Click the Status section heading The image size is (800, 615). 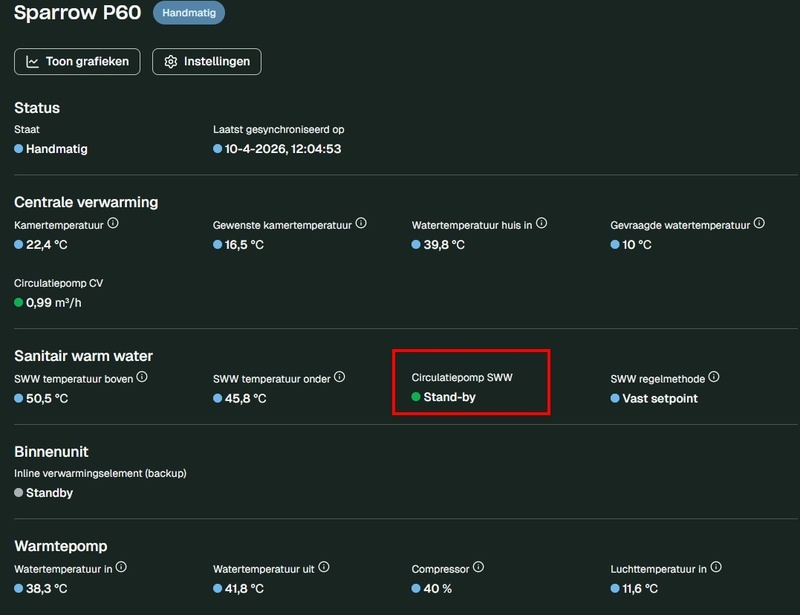(37, 108)
